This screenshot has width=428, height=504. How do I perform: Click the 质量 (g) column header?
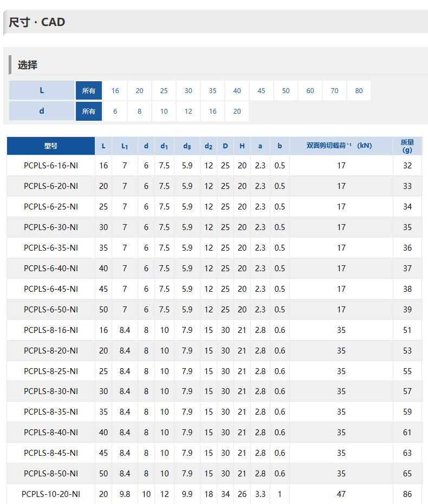(407, 146)
